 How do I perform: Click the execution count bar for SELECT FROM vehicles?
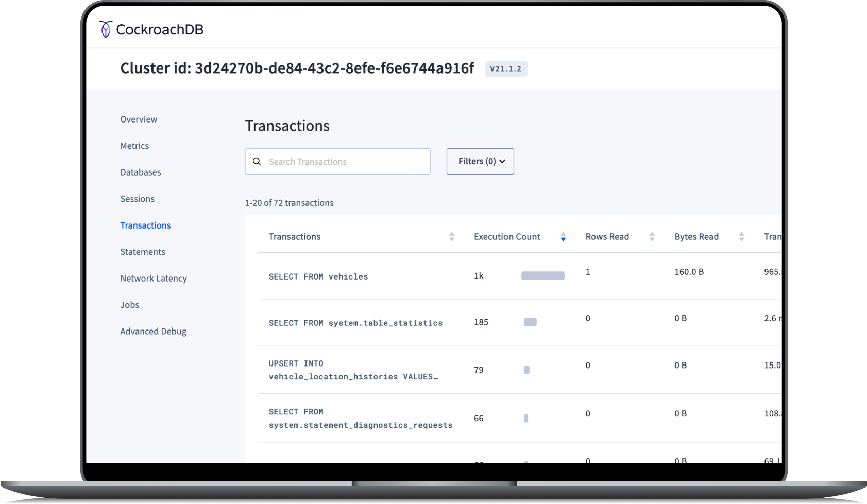pyautogui.click(x=542, y=275)
